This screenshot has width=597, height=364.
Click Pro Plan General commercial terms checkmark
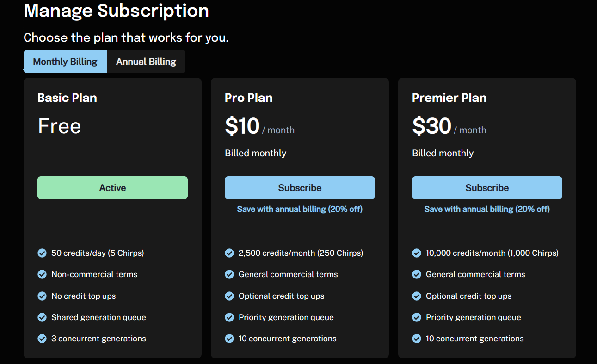tap(229, 274)
